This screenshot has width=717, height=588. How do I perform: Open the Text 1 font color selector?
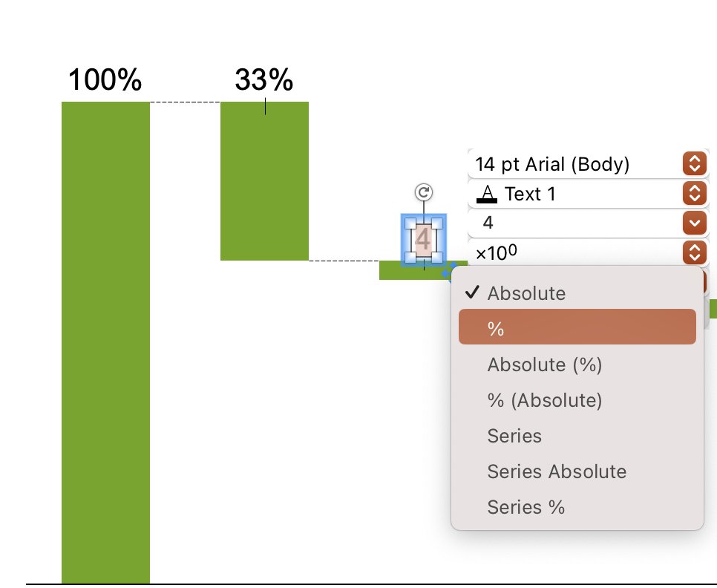point(588,194)
